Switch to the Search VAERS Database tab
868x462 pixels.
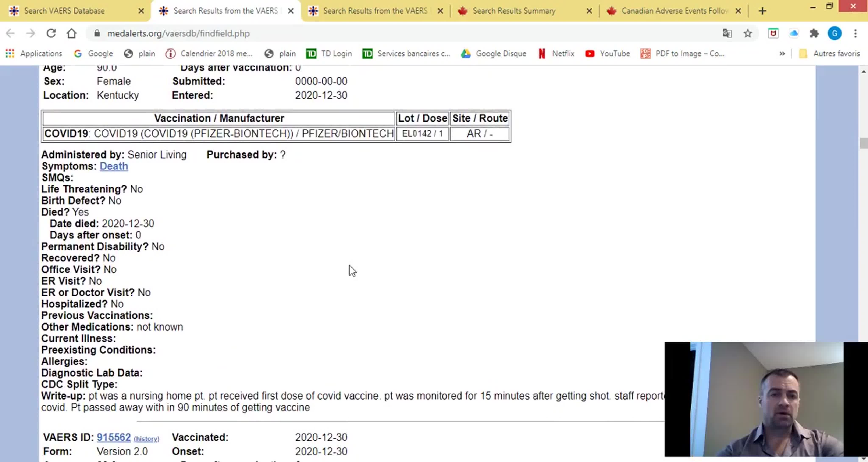coord(64,11)
